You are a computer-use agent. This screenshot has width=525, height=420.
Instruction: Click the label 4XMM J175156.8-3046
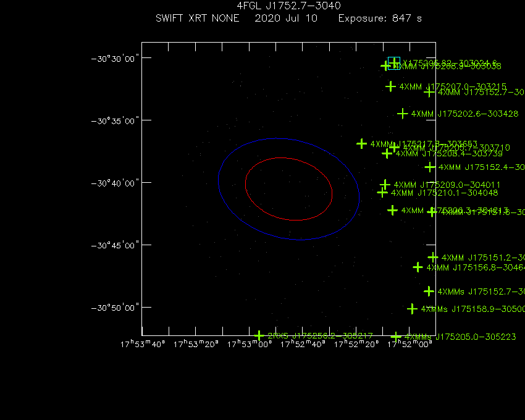coord(476,267)
